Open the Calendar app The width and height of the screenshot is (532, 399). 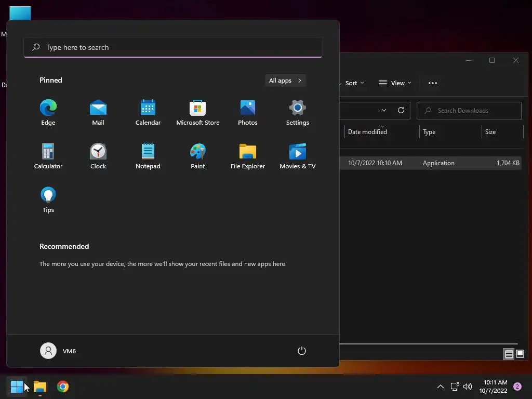point(148,112)
